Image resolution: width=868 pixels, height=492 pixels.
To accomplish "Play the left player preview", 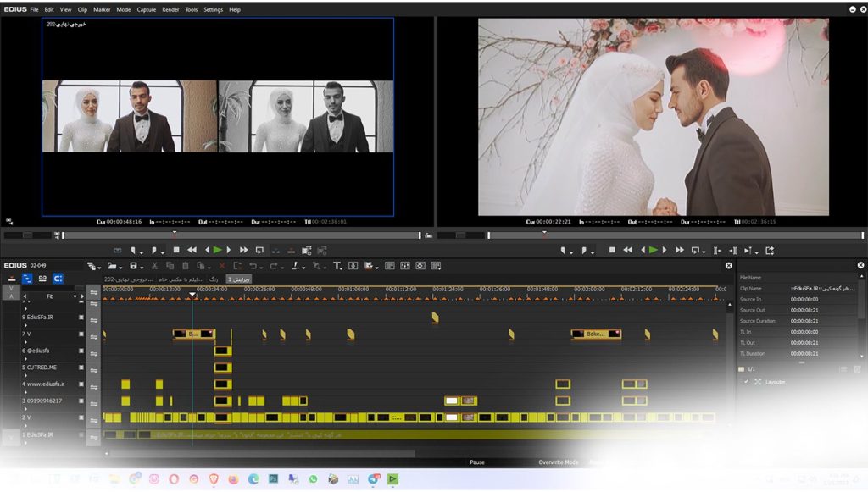I will (218, 250).
